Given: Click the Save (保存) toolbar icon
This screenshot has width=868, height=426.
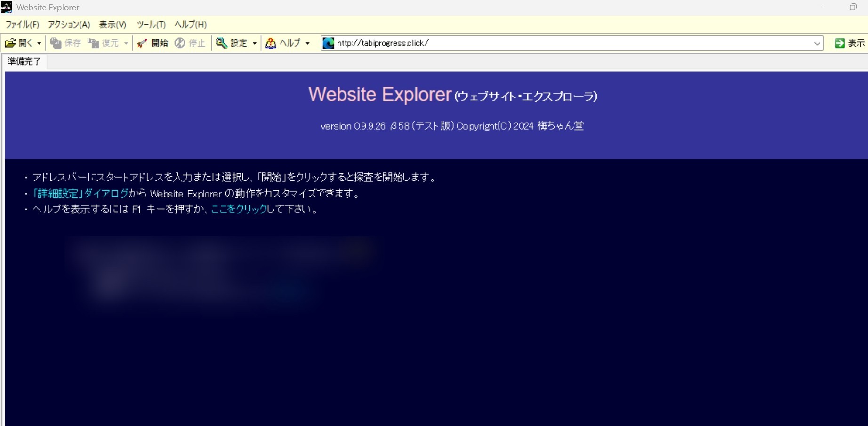Looking at the screenshot, I should 56,43.
